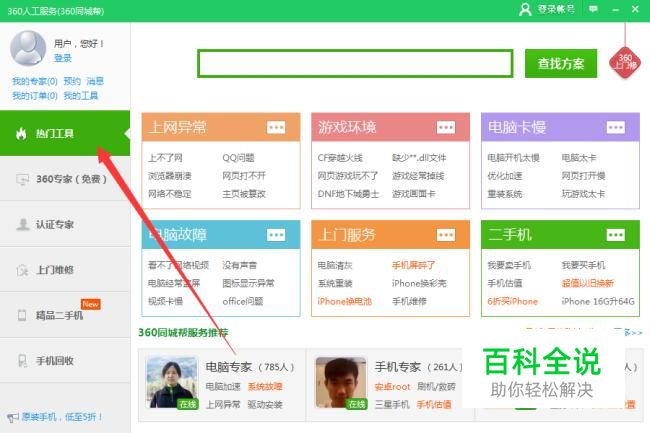The width and height of the screenshot is (650, 433).
Task: Click the 手机专家 photo thumbnail
Action: click(341, 383)
